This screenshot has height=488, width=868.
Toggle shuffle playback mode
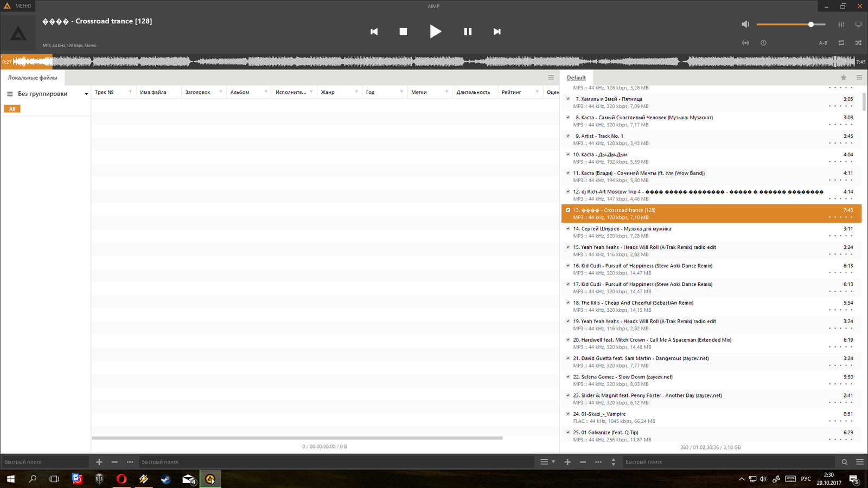(858, 43)
